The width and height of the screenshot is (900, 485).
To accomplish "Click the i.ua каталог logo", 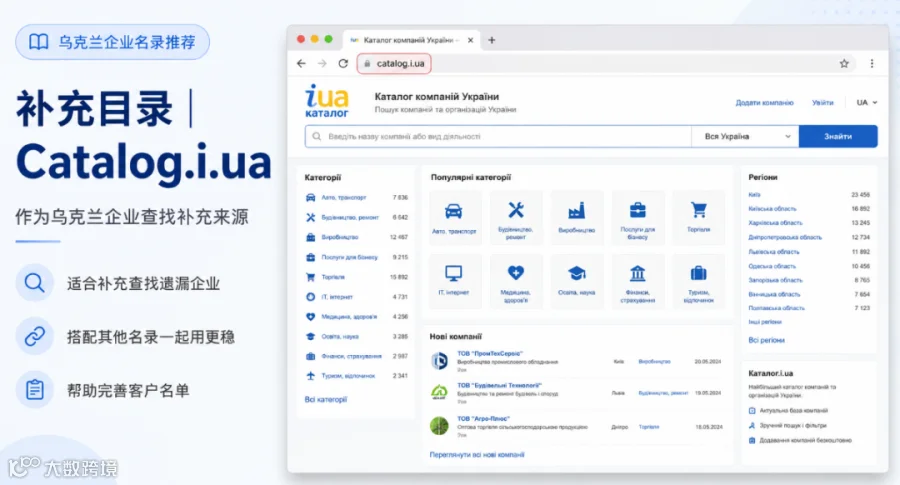I will (327, 101).
